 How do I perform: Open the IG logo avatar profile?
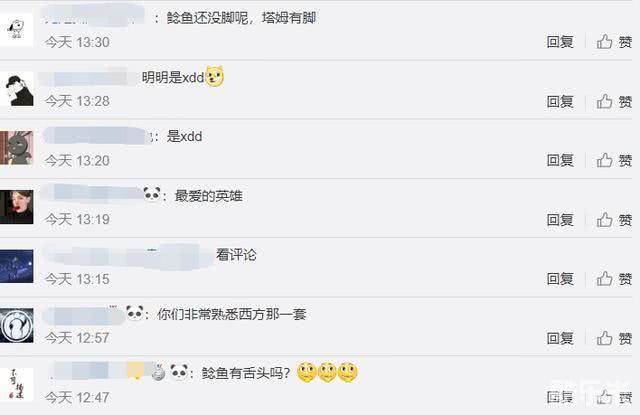click(x=16, y=325)
